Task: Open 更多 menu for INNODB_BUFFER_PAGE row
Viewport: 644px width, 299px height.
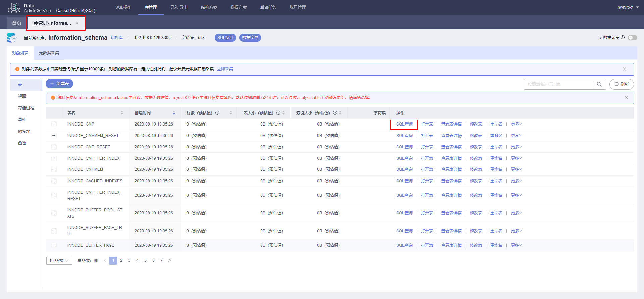Action: point(516,245)
